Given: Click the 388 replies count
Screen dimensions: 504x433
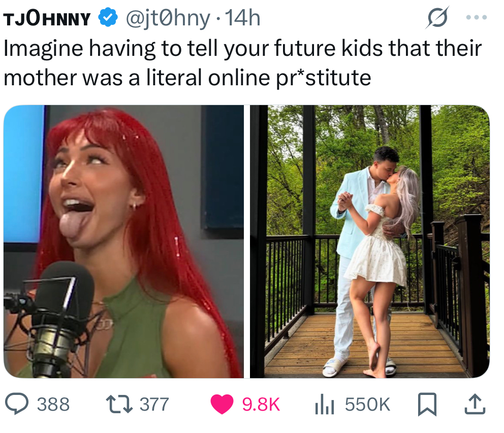Looking at the screenshot, I should (x=53, y=404).
